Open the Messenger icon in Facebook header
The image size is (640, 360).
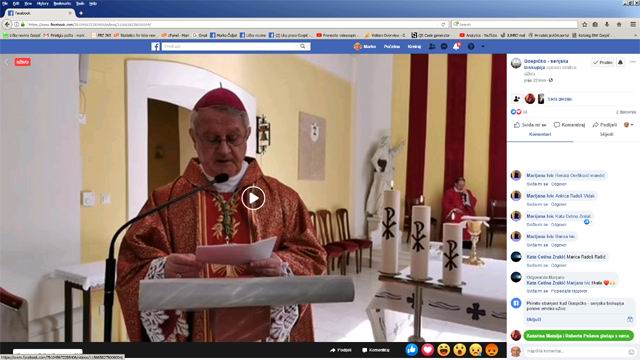tap(444, 47)
